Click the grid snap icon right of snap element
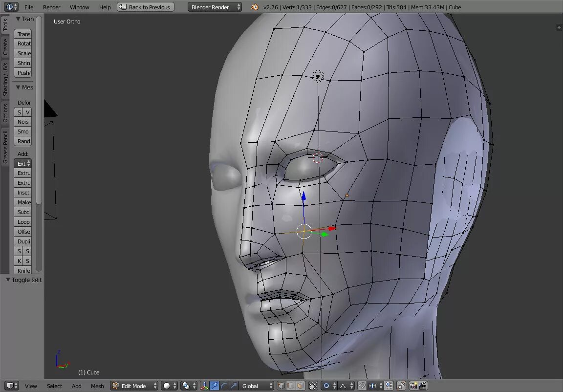Viewport: 563px width, 392px height. pyautogui.click(x=389, y=386)
